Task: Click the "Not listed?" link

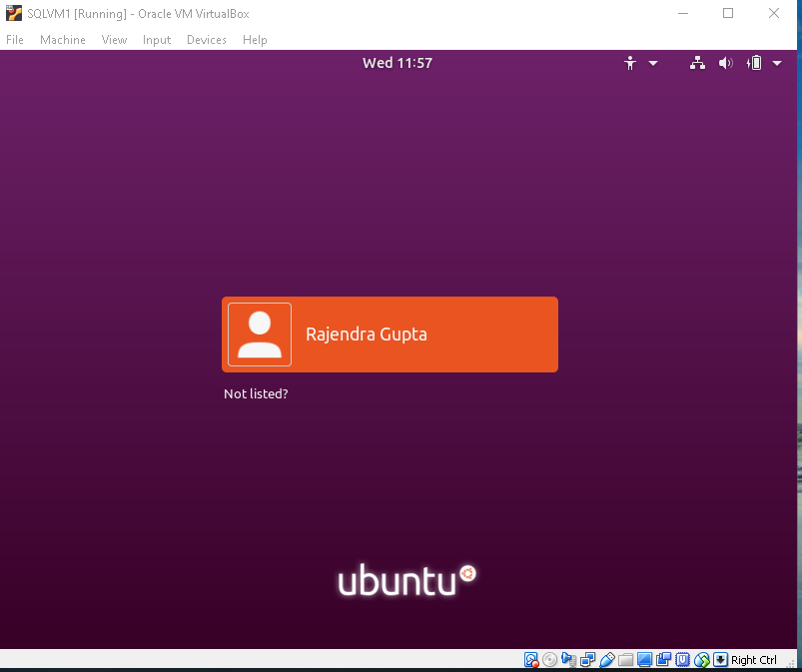Action: (x=256, y=393)
